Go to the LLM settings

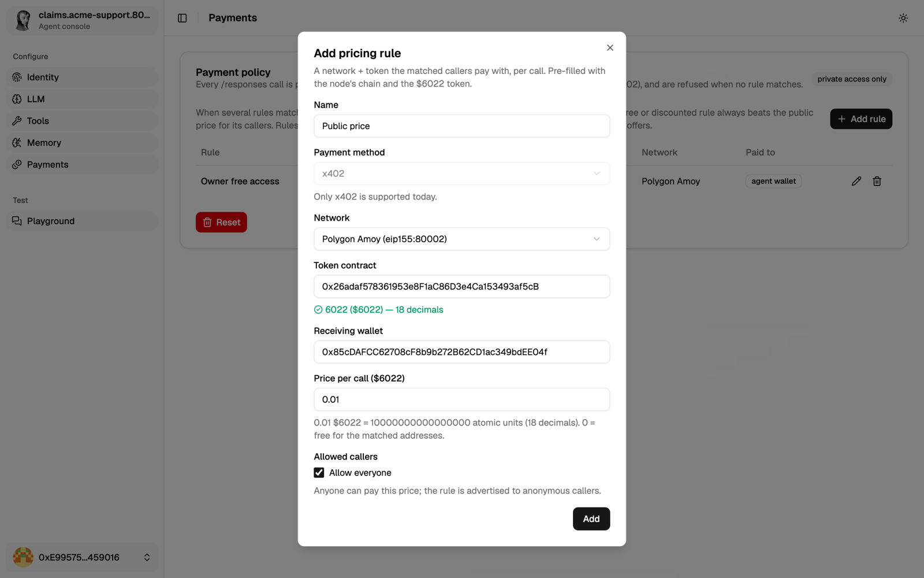[82, 99]
